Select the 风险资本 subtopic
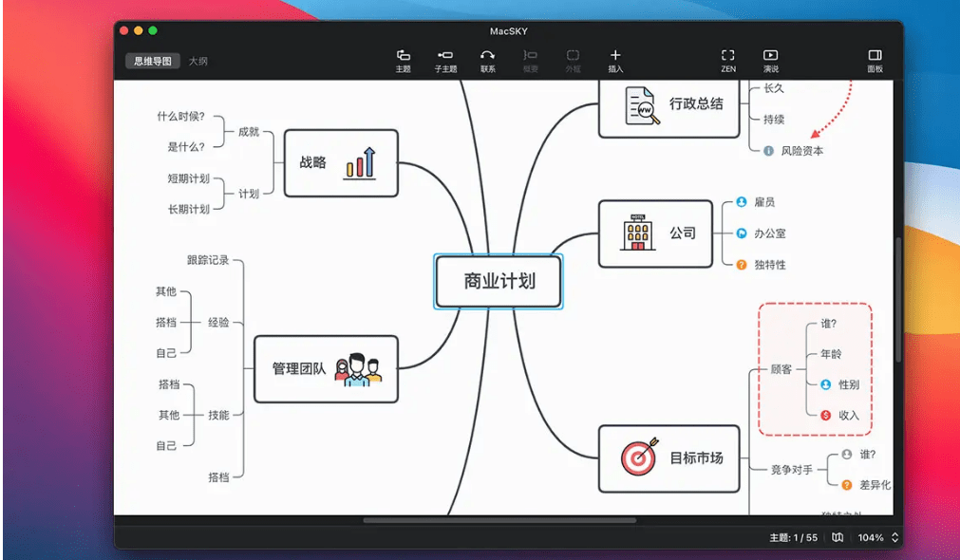This screenshot has width=960, height=560. tap(801, 151)
